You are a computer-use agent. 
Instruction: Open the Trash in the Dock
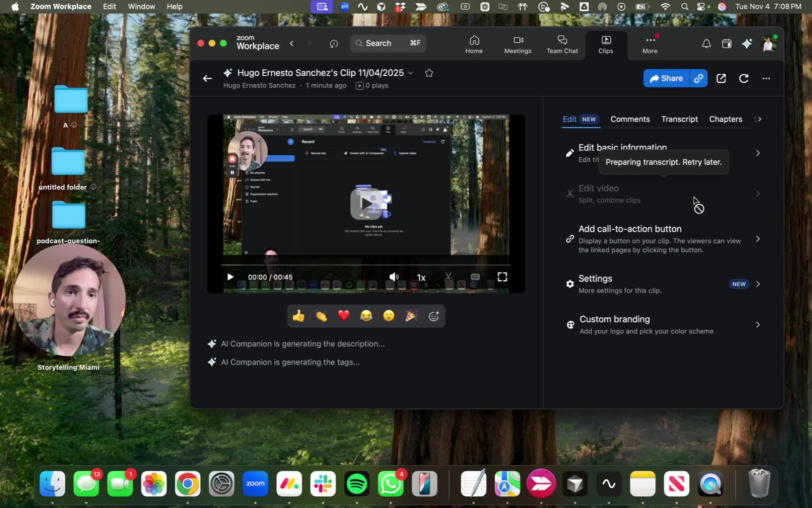point(759,484)
